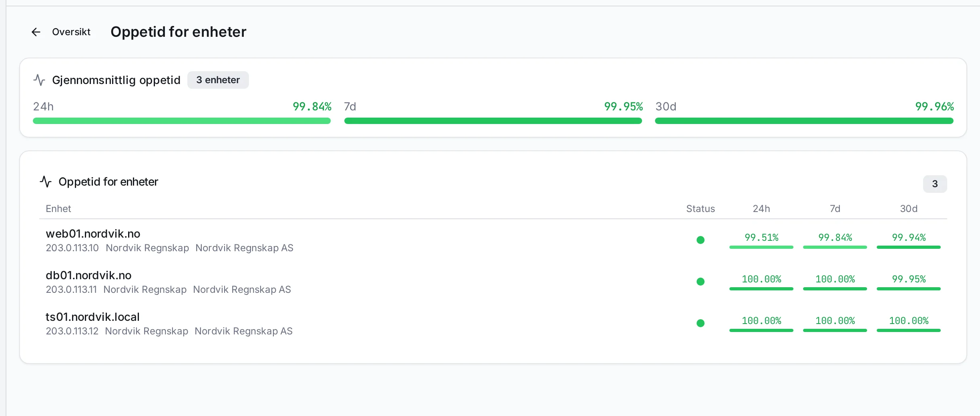Open the ts01.nordvik.local device
980x416 pixels.
tap(92, 317)
